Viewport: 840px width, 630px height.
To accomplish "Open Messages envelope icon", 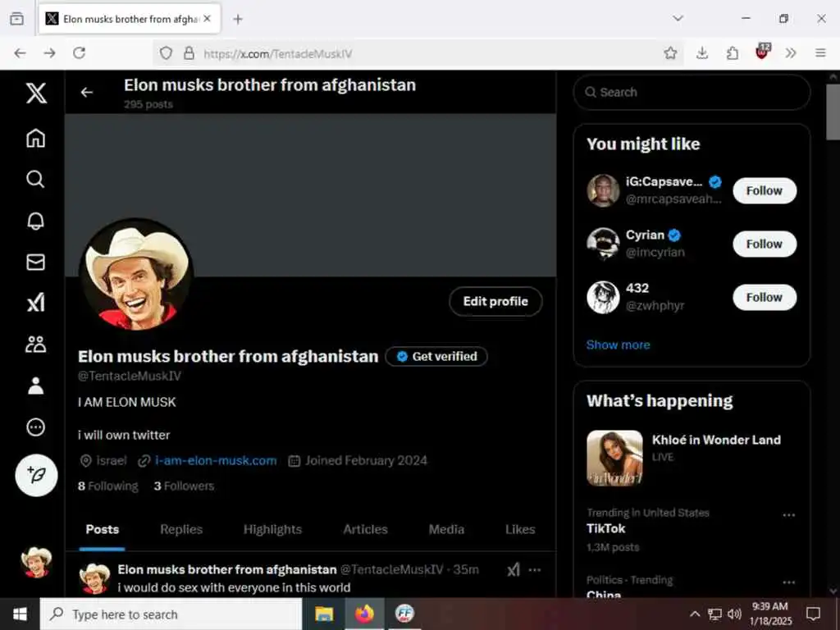I will tap(36, 262).
